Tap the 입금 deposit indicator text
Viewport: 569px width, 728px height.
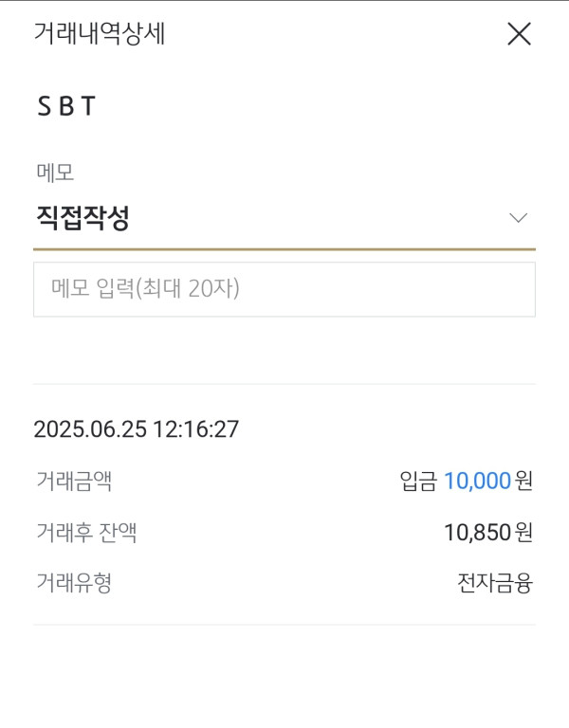tap(418, 482)
